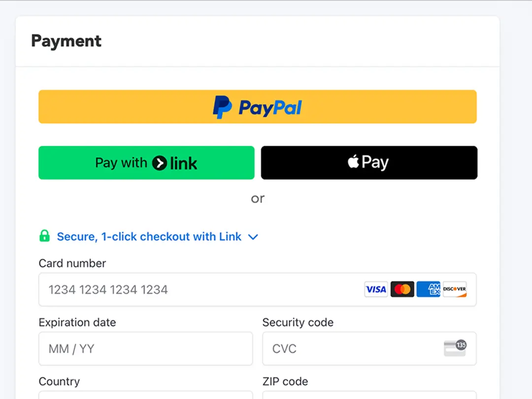Focus the CVC security code field
Viewport: 532px width, 399px height.
click(x=350, y=348)
